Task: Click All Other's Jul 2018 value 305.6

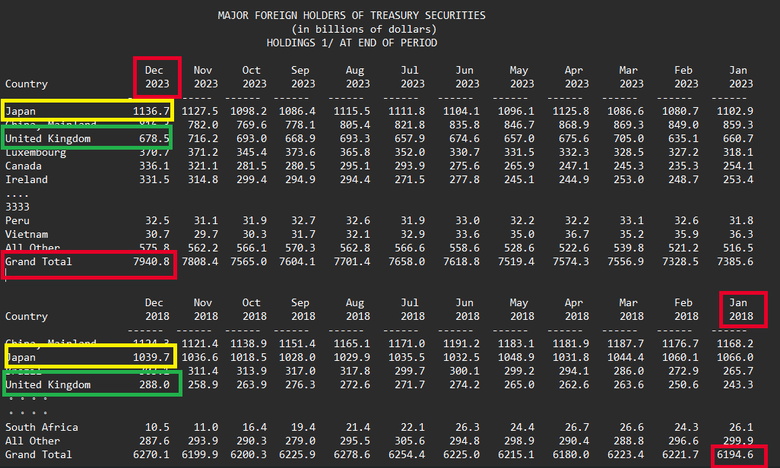Action: tap(410, 441)
